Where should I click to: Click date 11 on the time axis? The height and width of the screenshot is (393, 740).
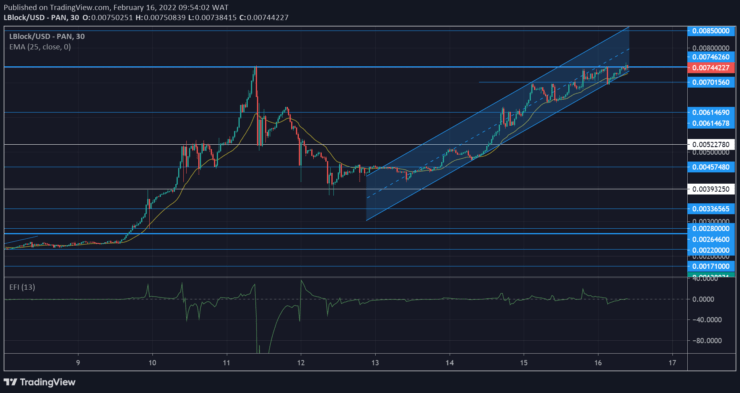pos(227,362)
